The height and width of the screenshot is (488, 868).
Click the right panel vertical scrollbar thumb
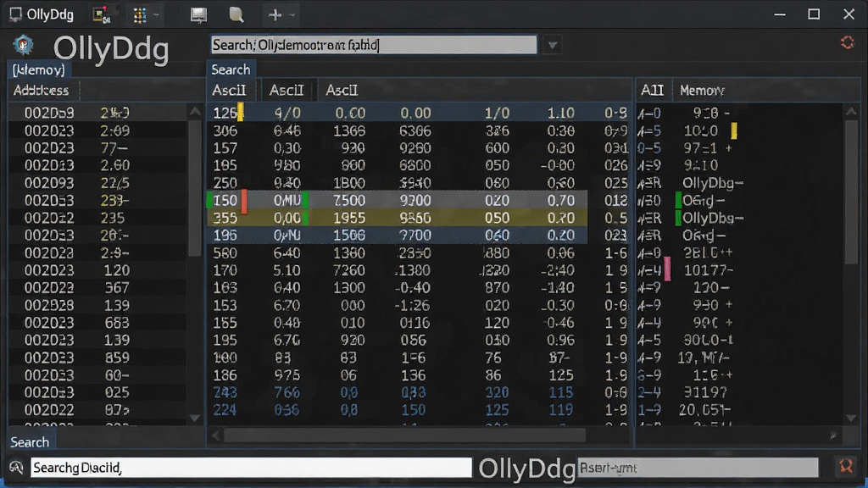[x=851, y=191]
